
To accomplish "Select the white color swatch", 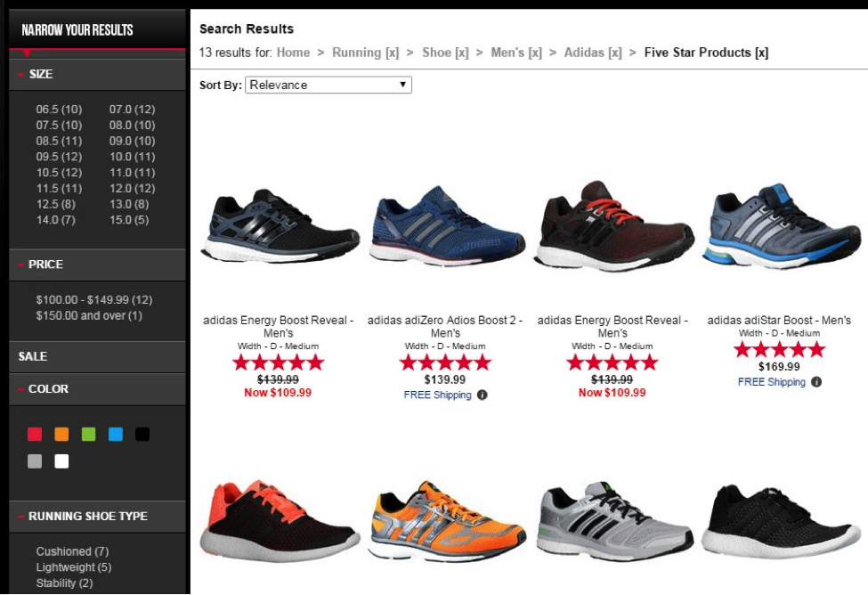I will [x=61, y=461].
